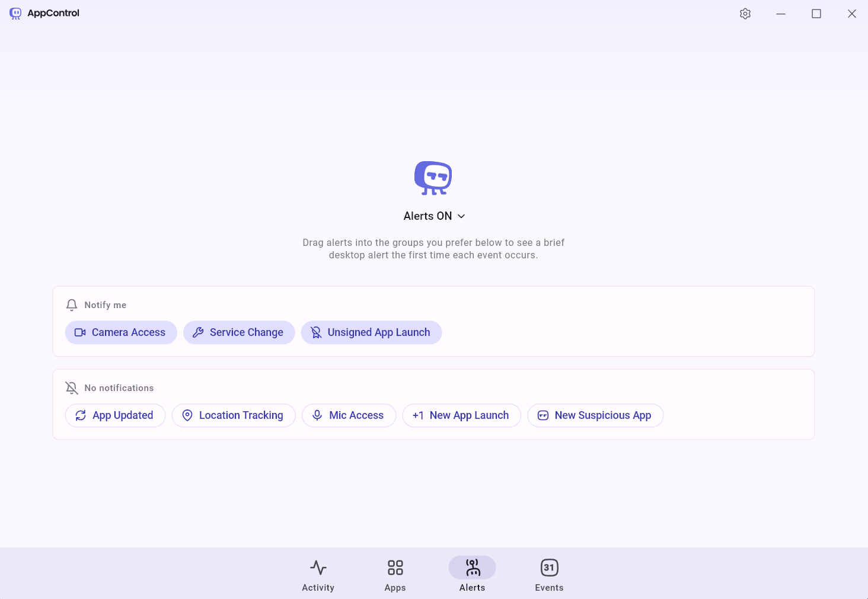Select the Service Change alert chip

pyautogui.click(x=239, y=332)
